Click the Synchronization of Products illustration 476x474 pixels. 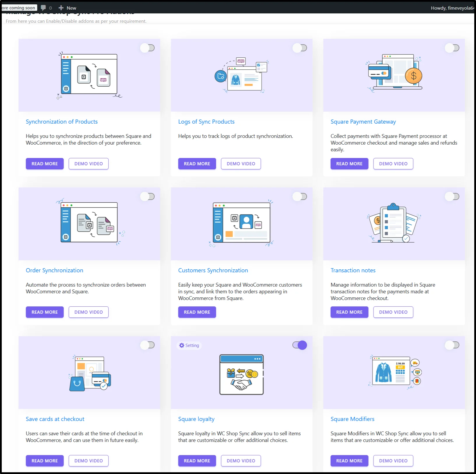[90, 76]
